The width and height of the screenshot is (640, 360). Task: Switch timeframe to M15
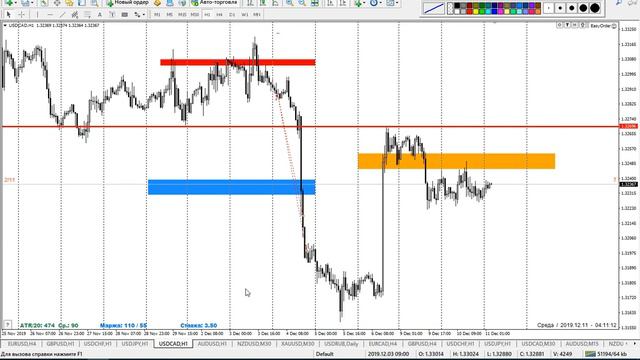pos(182,15)
